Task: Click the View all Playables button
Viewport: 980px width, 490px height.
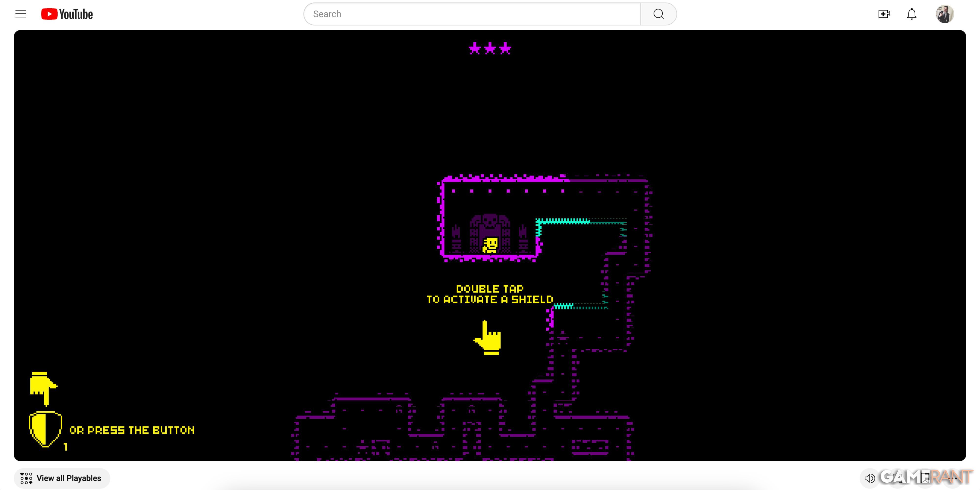Action: pos(61,478)
